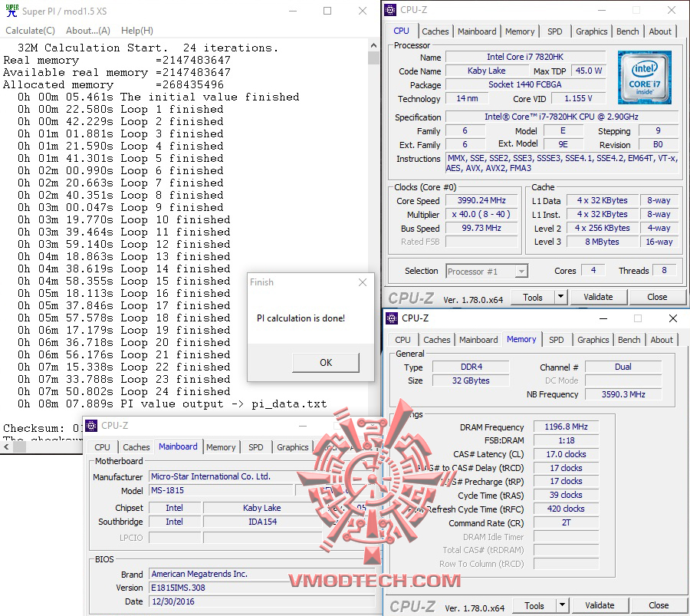Click CPU-Z icon in Mainboard window title
Viewport: 690px width, 616px height.
(91, 425)
